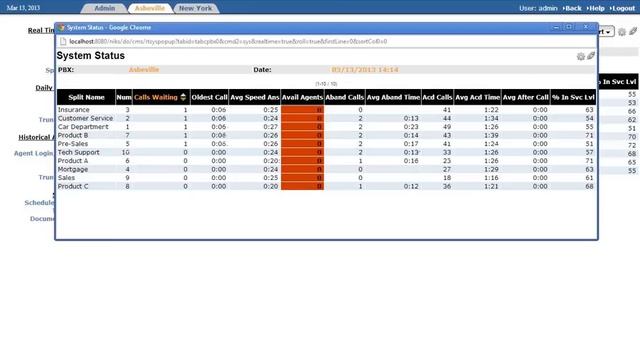Sort by the Num column header
640x360 pixels.
click(x=124, y=97)
